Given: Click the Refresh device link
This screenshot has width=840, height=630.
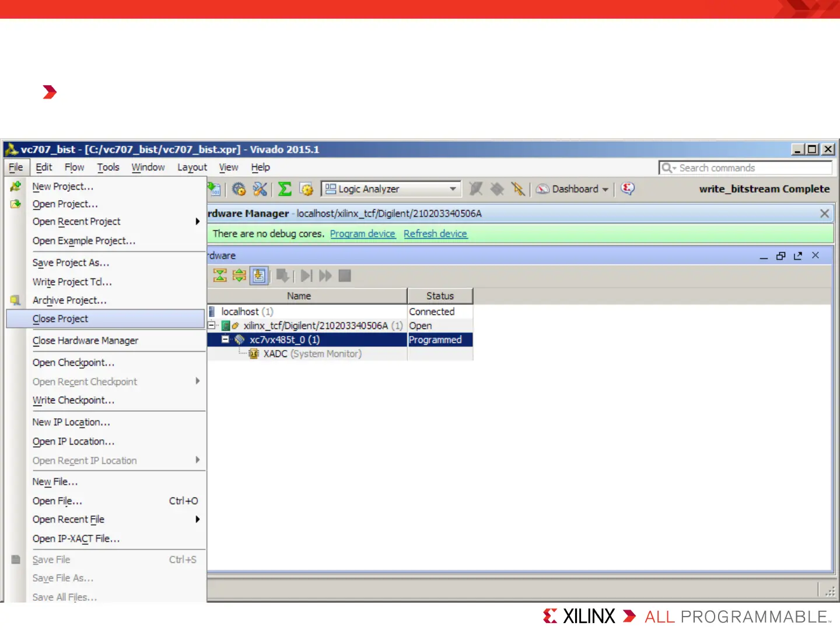Looking at the screenshot, I should point(435,234).
